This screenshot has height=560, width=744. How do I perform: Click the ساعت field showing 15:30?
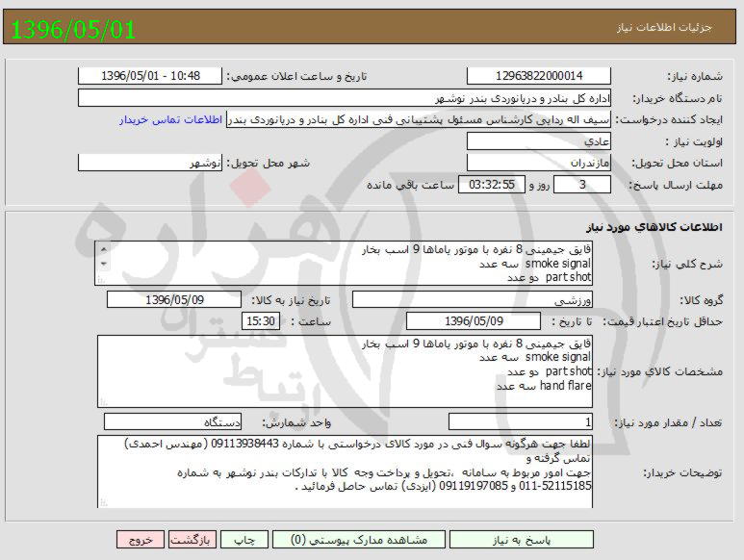[x=260, y=321]
